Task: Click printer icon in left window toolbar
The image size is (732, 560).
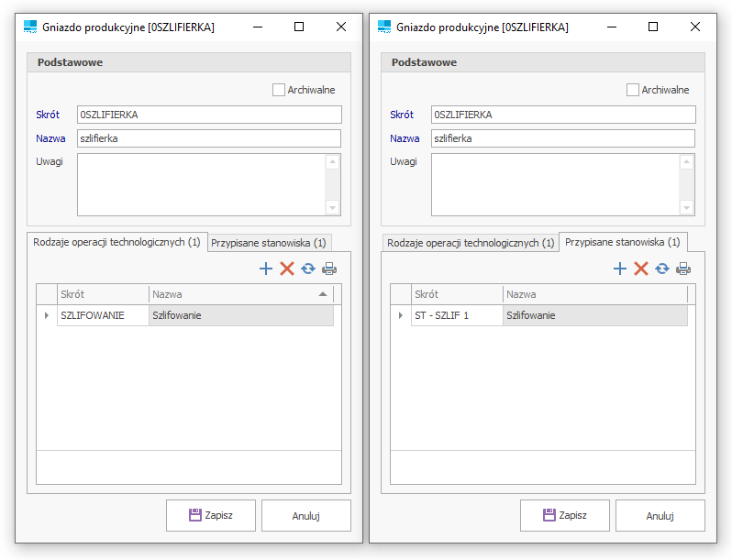Action: tap(329, 269)
